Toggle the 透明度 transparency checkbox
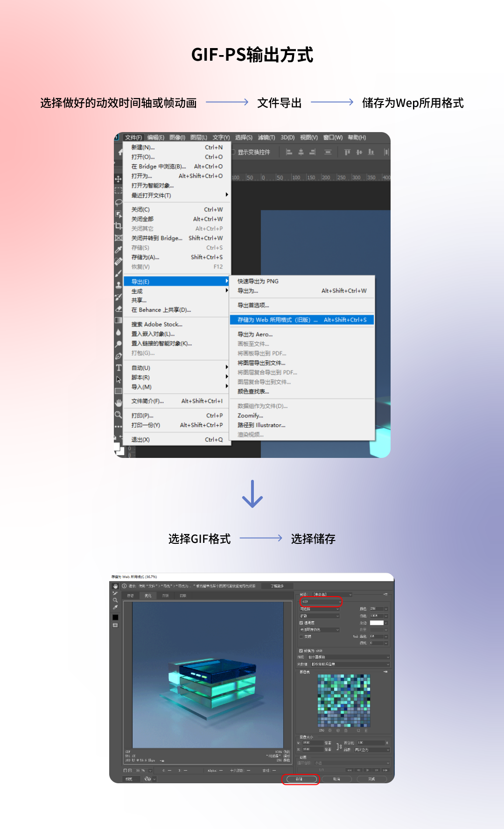The width and height of the screenshot is (504, 829). pyautogui.click(x=301, y=623)
